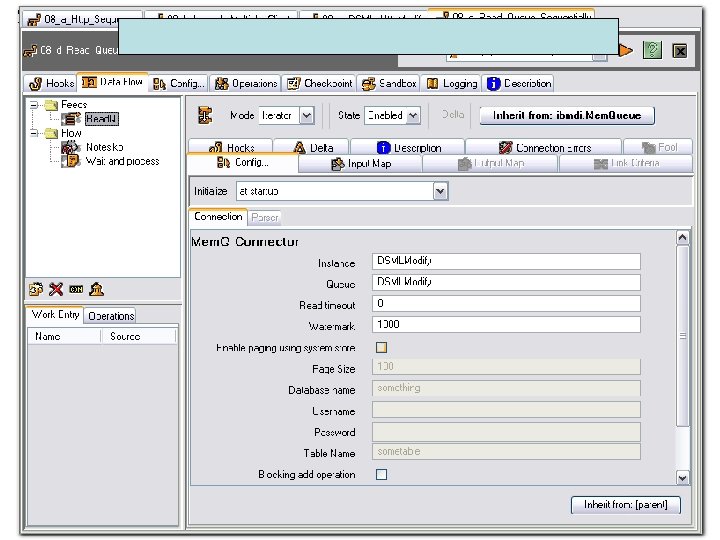
Task: Click the Table Name field
Action: coord(506,451)
